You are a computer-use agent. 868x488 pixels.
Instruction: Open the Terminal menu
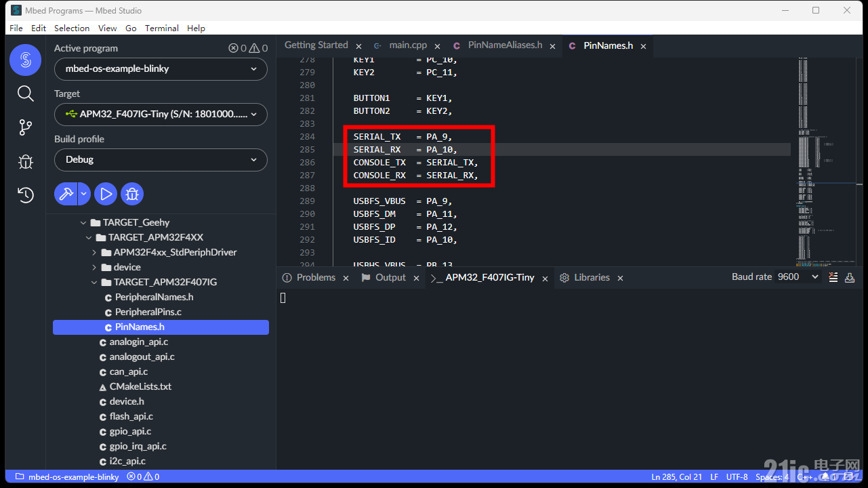(162, 28)
